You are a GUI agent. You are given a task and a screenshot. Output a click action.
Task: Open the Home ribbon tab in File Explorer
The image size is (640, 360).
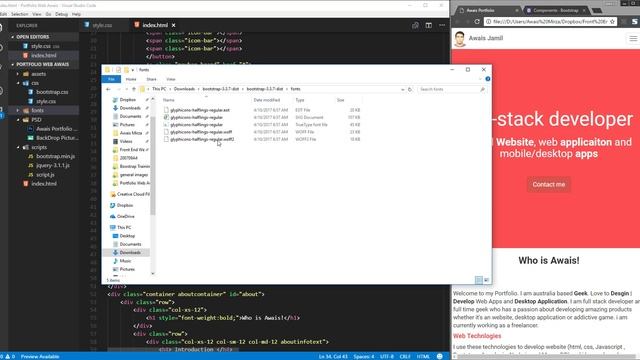(x=131, y=79)
